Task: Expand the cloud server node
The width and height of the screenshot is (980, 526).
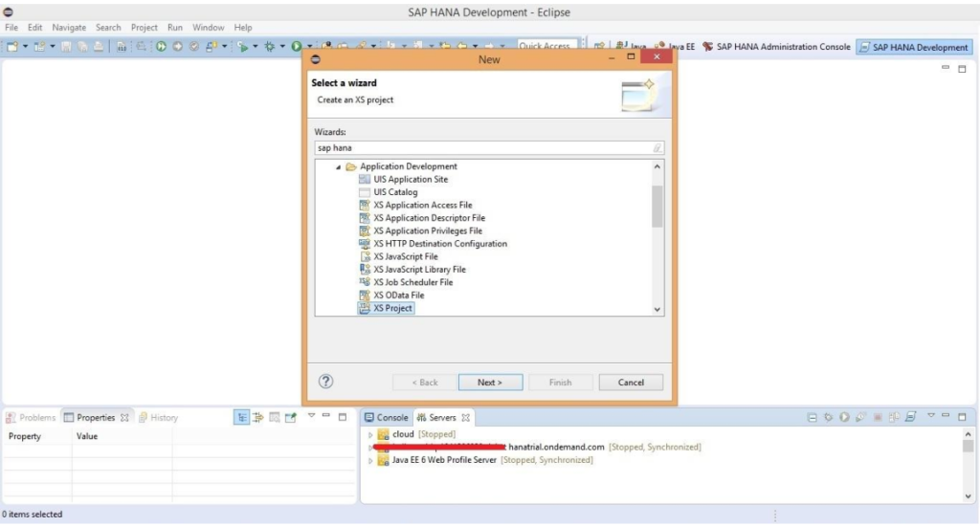Action: tap(370, 435)
